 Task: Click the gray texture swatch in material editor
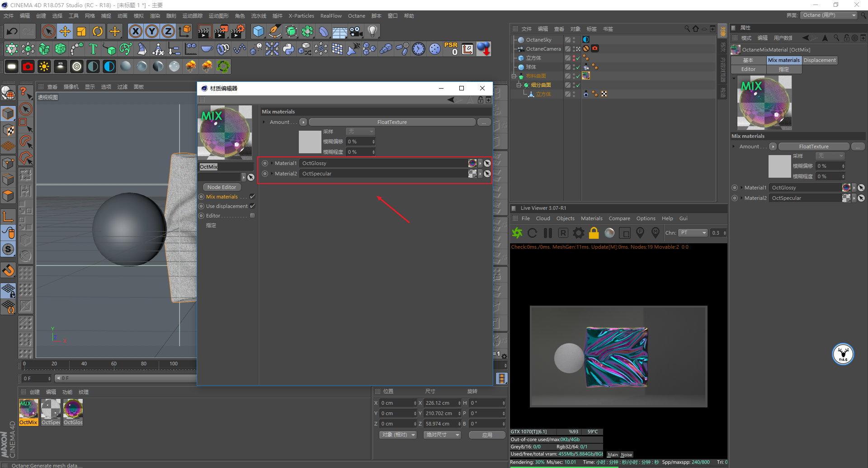click(310, 142)
